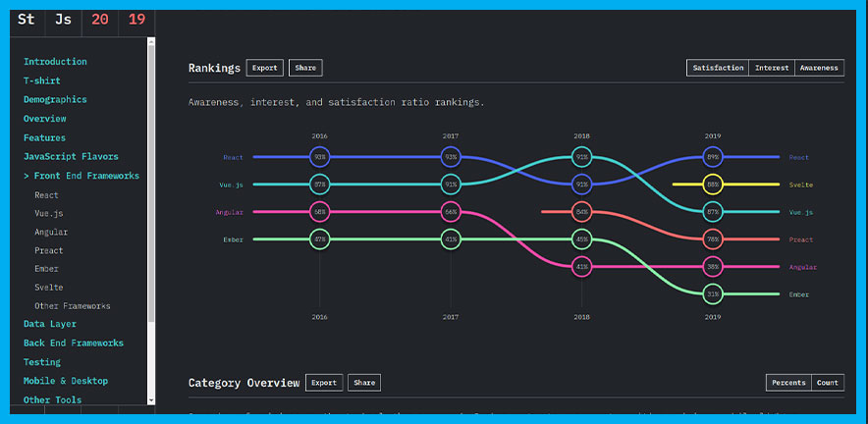Export the Category Overview chart
The width and height of the screenshot is (868, 424).
(324, 383)
